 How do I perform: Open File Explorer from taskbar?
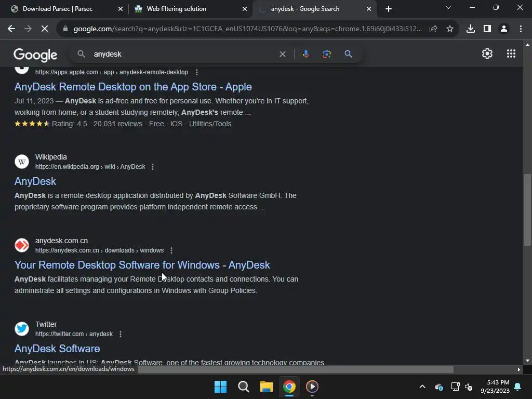pyautogui.click(x=267, y=387)
